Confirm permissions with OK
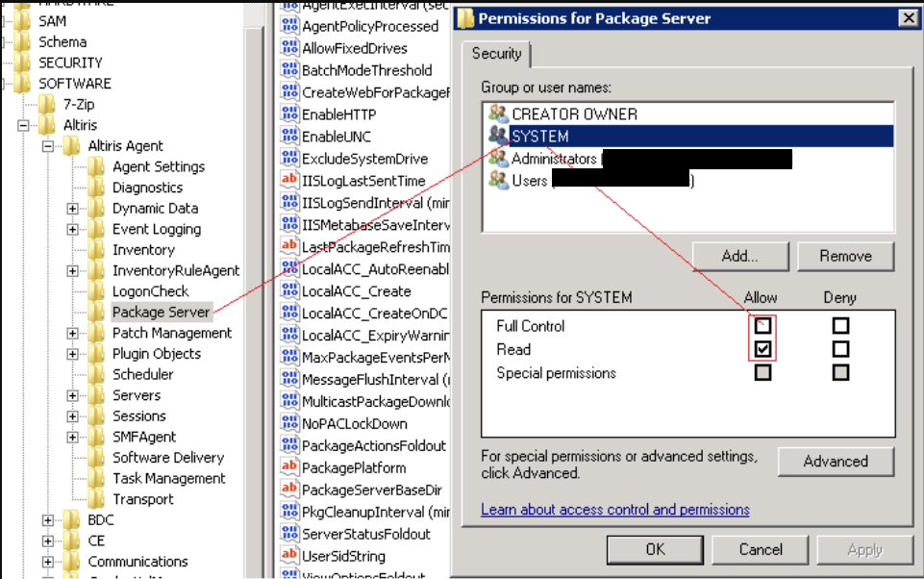Viewport: 924px width, 579px height. 656,549
